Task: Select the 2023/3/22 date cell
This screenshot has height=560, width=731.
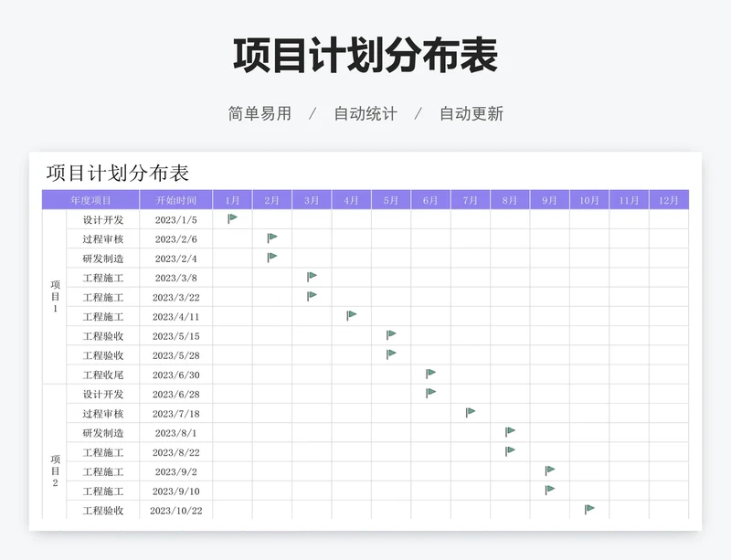Action: 175,297
